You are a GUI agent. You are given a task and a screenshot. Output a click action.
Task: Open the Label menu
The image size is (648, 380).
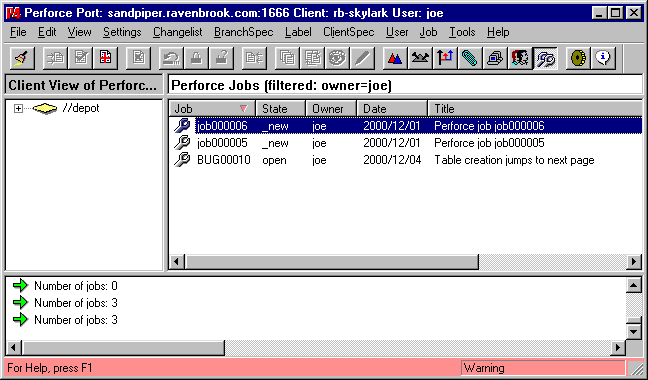pyautogui.click(x=298, y=32)
